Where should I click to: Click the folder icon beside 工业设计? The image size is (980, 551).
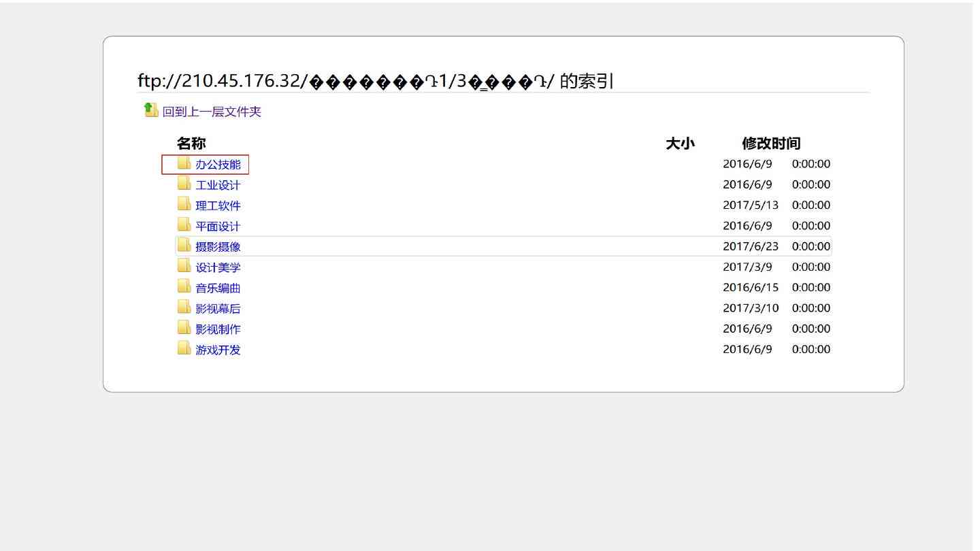pos(184,184)
